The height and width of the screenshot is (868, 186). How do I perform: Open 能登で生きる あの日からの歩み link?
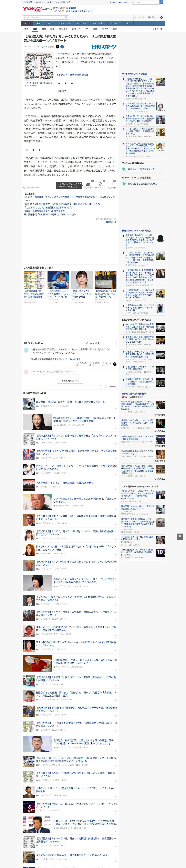point(143,184)
